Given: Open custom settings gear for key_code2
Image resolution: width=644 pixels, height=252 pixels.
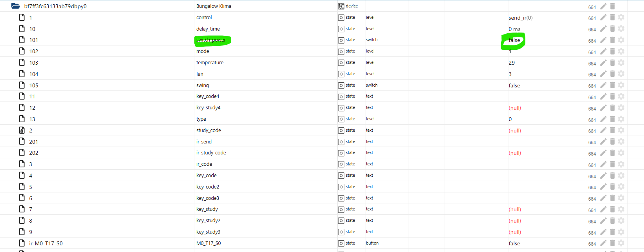Looking at the screenshot, I should (x=621, y=187).
